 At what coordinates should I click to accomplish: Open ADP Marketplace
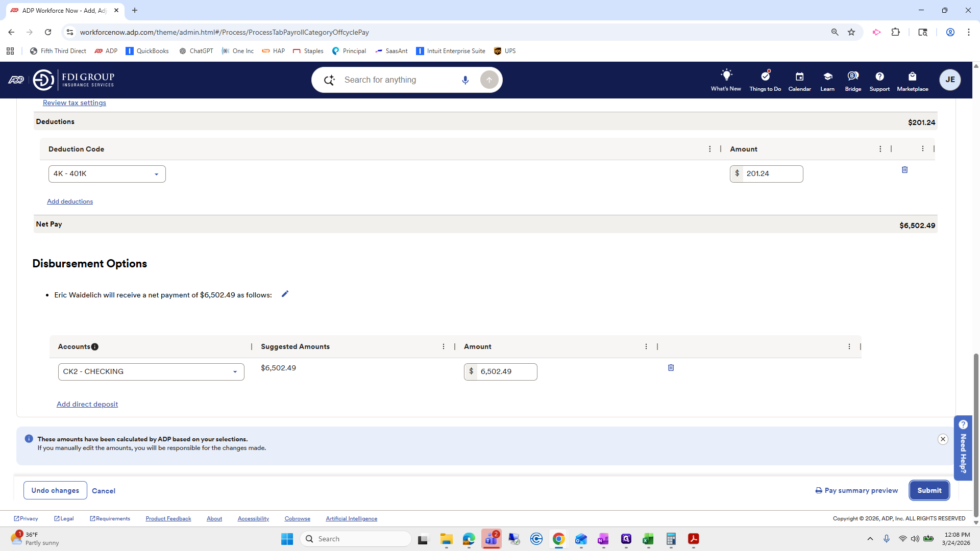point(912,80)
